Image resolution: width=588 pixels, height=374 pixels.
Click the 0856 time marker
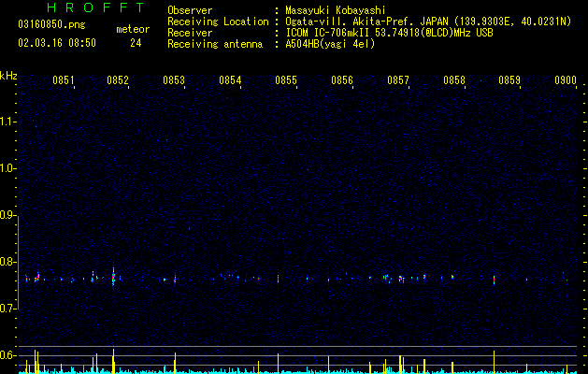342,79
